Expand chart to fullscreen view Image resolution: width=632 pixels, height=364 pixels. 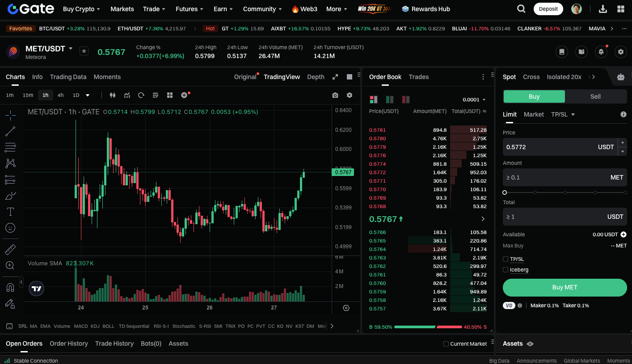coord(335,77)
